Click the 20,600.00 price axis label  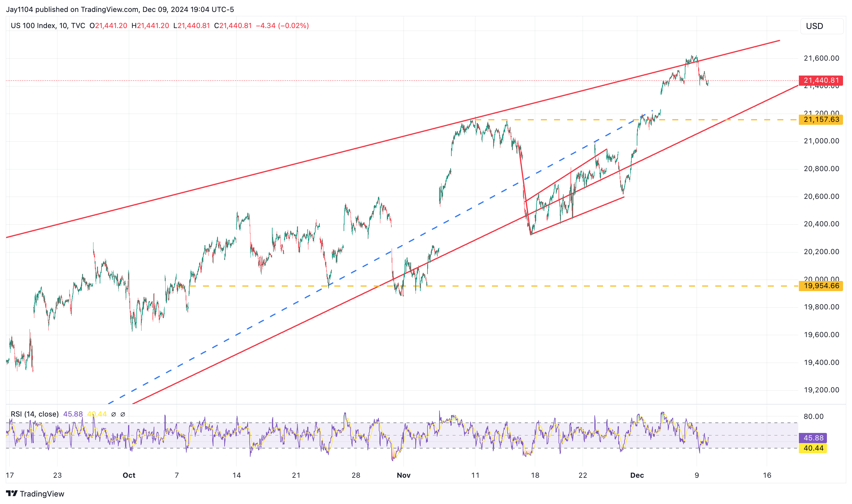822,196
